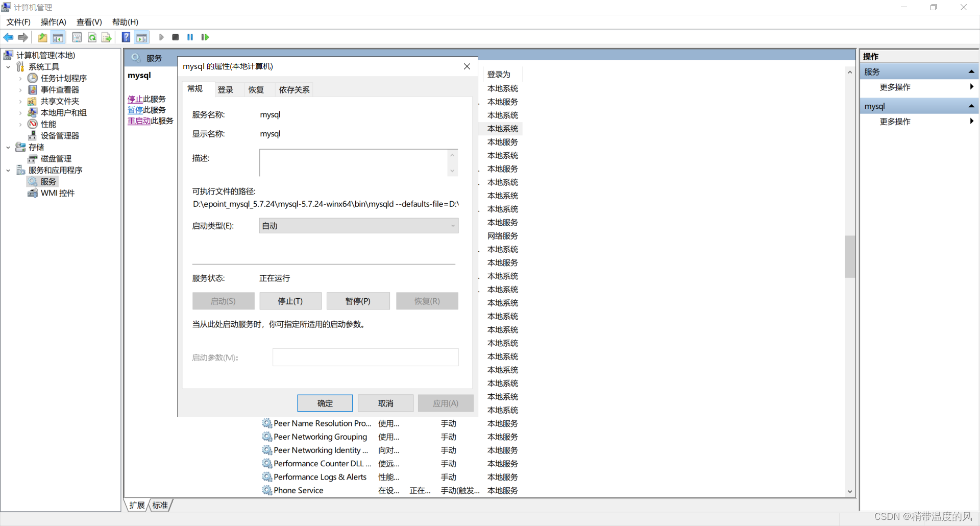Image resolution: width=980 pixels, height=526 pixels.
Task: Click the Peer Name Resolution Protocol service icon
Action: point(267,423)
